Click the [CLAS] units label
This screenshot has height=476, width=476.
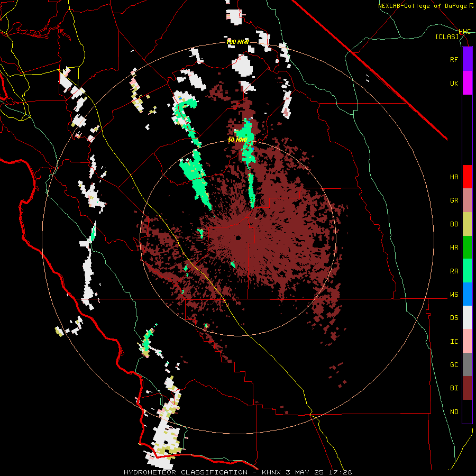coord(447,36)
